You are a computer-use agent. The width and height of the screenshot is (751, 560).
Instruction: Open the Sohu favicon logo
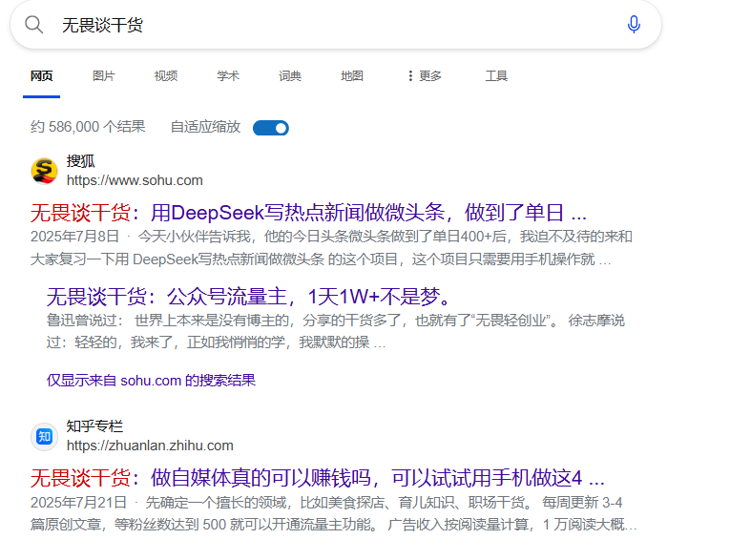pyautogui.click(x=44, y=171)
